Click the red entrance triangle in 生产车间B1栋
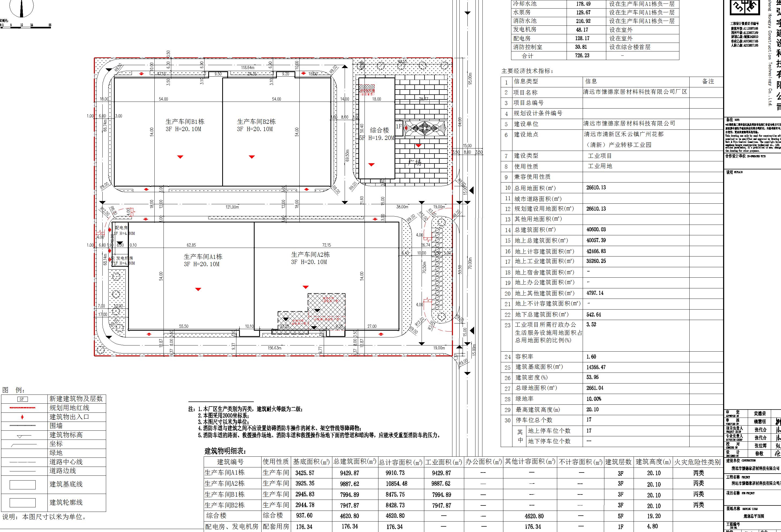This screenshot has height=532, width=781. (180, 157)
